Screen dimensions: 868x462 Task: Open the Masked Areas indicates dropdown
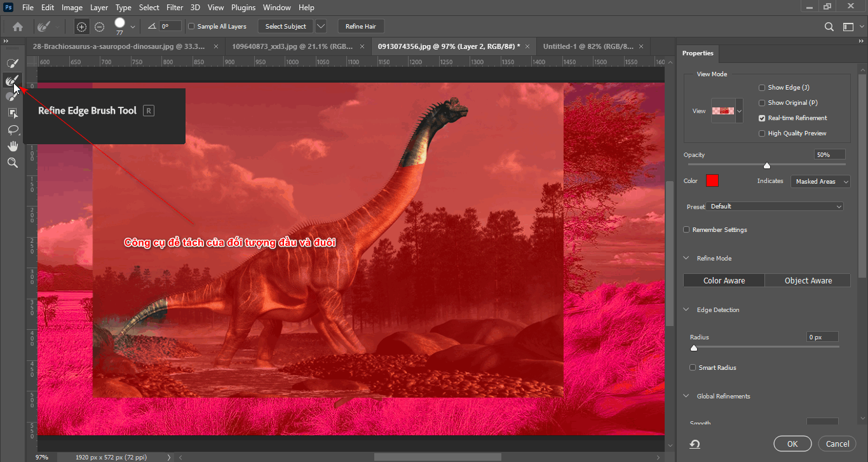(820, 181)
